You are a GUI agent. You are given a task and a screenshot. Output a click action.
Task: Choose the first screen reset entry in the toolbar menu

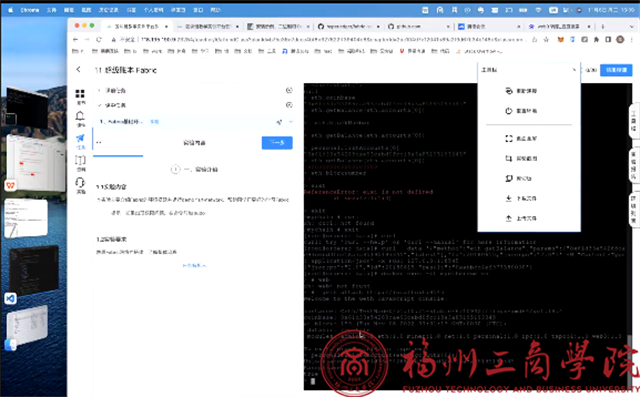(x=522, y=91)
